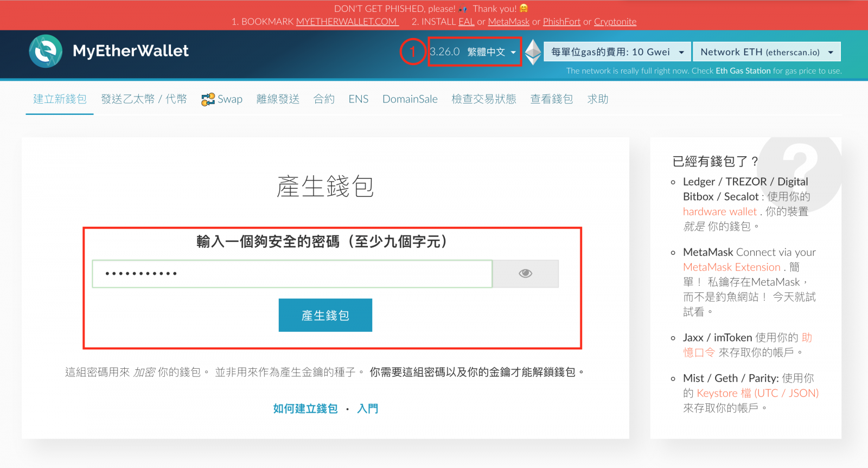Expand the Network ETH (etherscan.io) dropdown

coord(767,52)
